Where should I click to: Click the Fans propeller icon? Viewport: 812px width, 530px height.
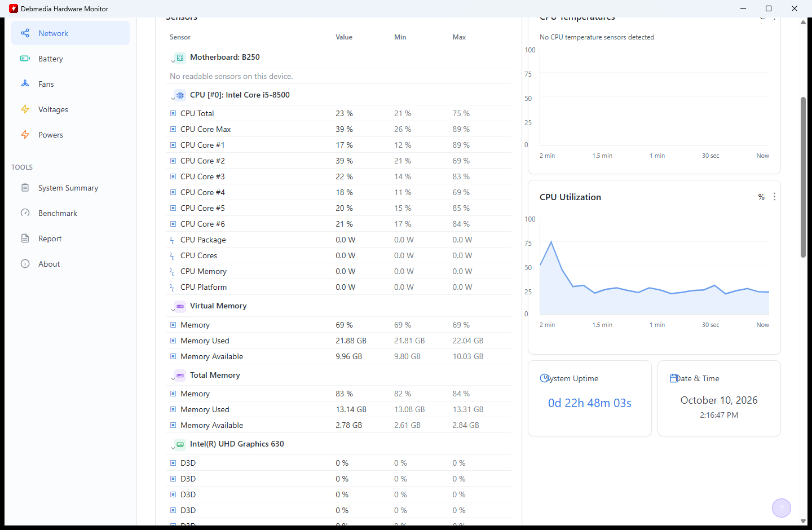[25, 84]
